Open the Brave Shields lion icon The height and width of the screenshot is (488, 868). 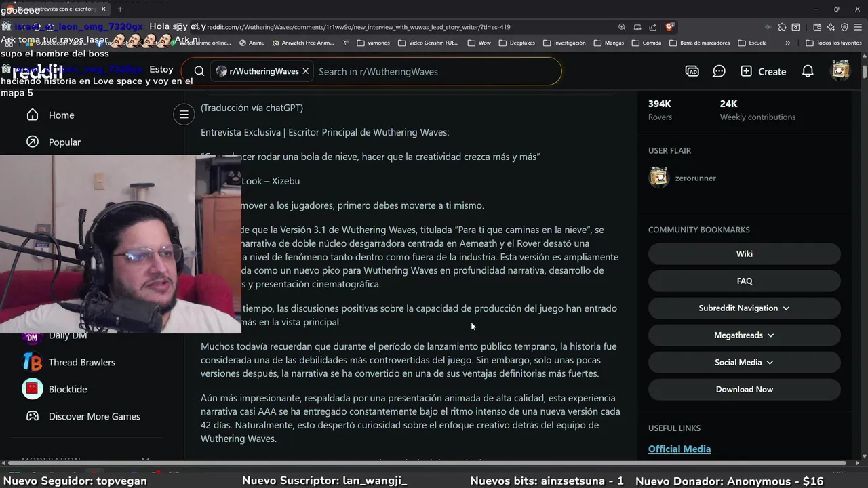click(669, 27)
